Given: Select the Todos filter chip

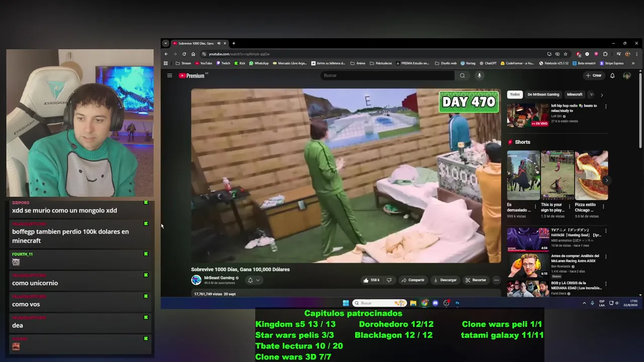Looking at the screenshot, I should [515, 95].
